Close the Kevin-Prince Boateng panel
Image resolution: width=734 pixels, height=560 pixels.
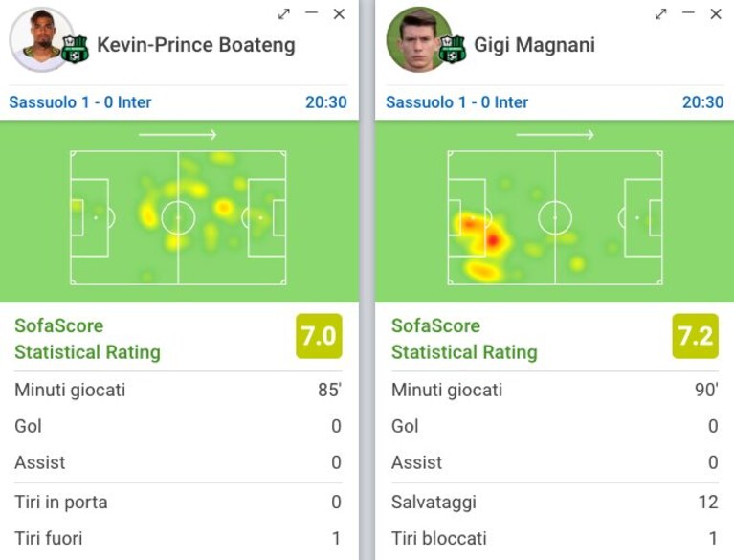(339, 14)
